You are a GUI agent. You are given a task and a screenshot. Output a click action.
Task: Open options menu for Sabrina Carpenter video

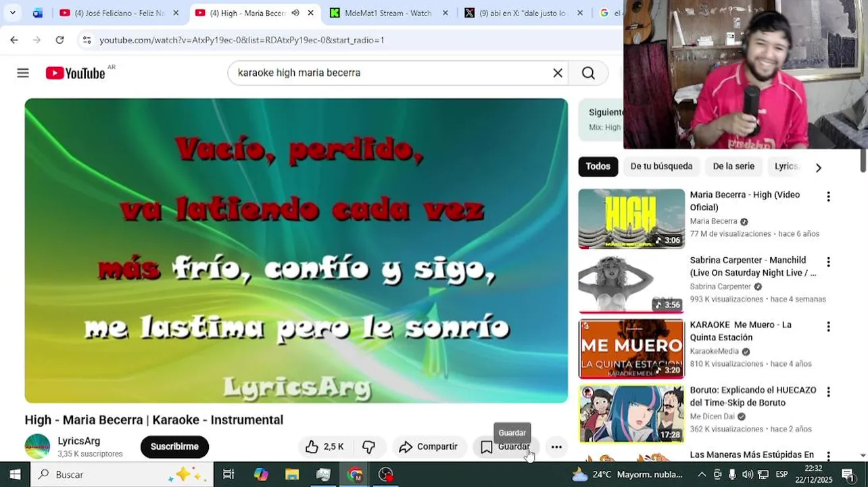coord(828,262)
